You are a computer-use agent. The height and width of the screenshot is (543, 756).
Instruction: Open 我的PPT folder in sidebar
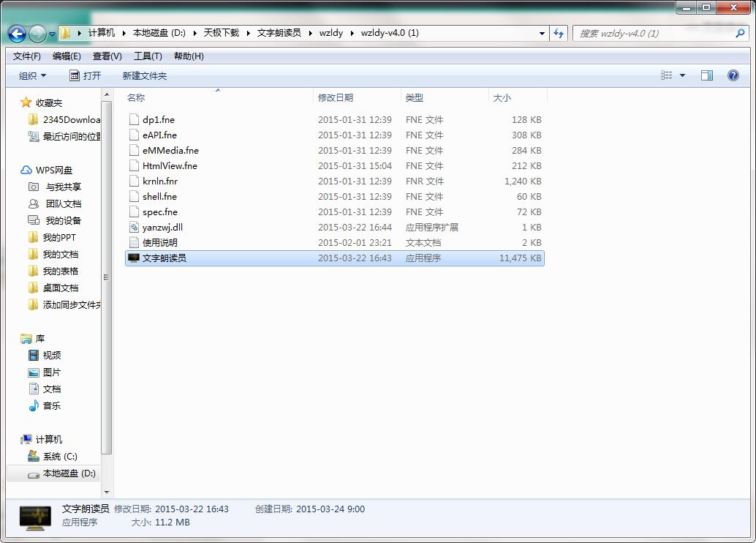52,238
